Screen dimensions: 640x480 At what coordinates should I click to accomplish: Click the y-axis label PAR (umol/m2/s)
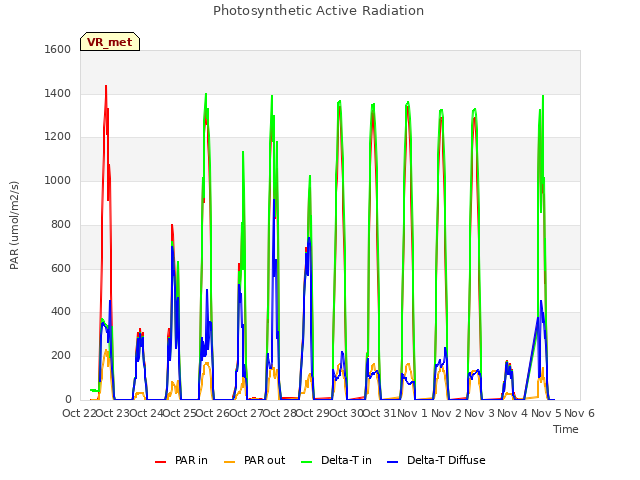tap(14, 225)
